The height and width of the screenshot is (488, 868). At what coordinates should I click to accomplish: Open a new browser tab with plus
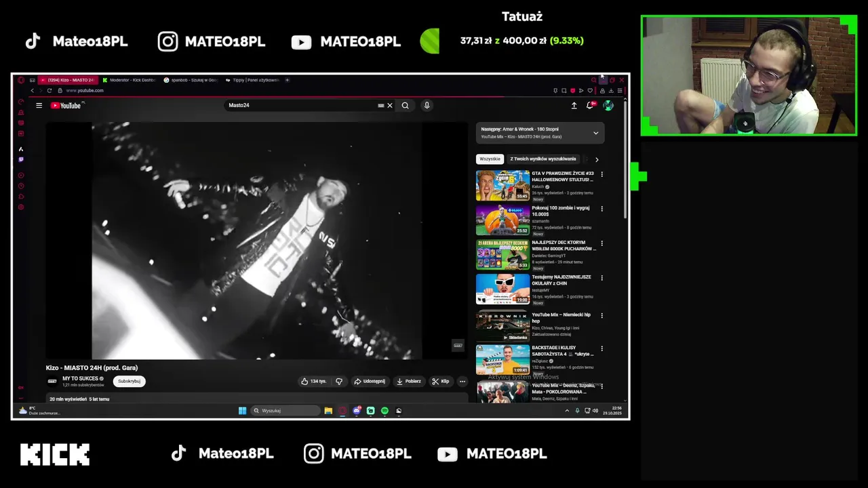[287, 80]
